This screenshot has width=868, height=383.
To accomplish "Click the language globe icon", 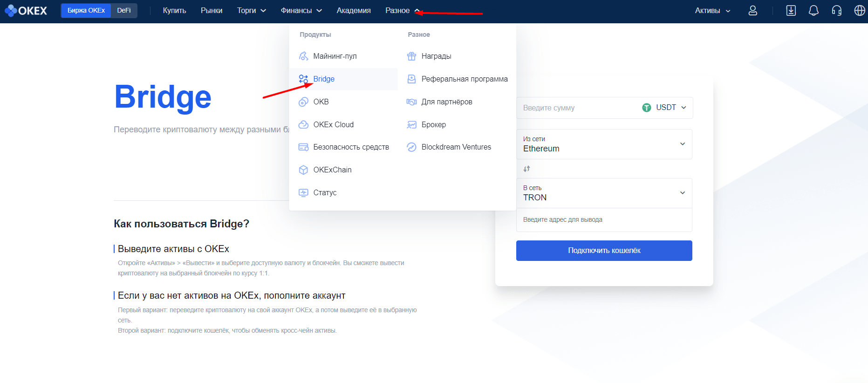I will click(x=860, y=10).
